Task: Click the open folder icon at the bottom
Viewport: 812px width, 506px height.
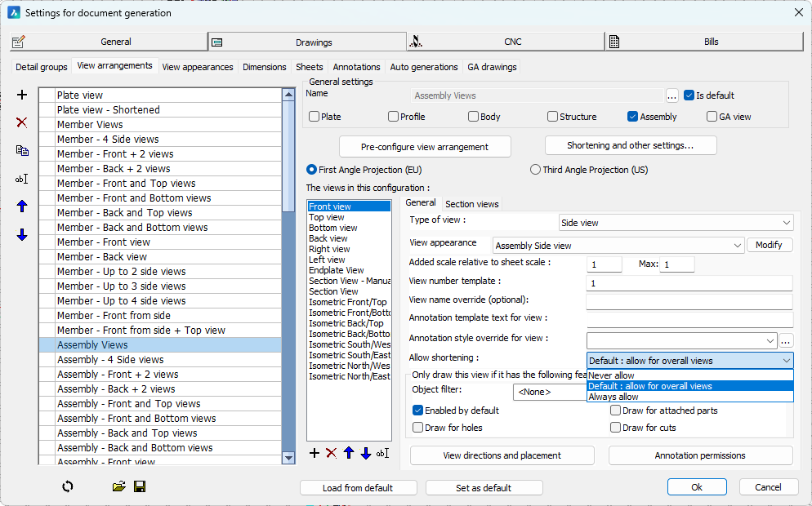Action: click(x=119, y=486)
